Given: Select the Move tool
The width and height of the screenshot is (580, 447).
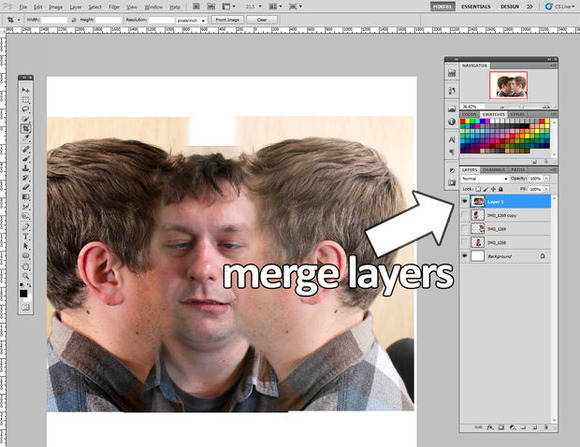Looking at the screenshot, I should (26, 90).
